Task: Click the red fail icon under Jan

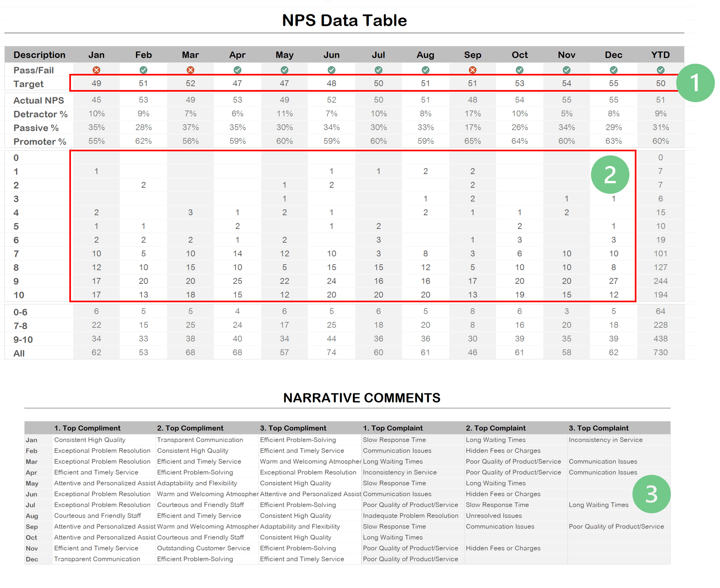Action: [x=97, y=70]
